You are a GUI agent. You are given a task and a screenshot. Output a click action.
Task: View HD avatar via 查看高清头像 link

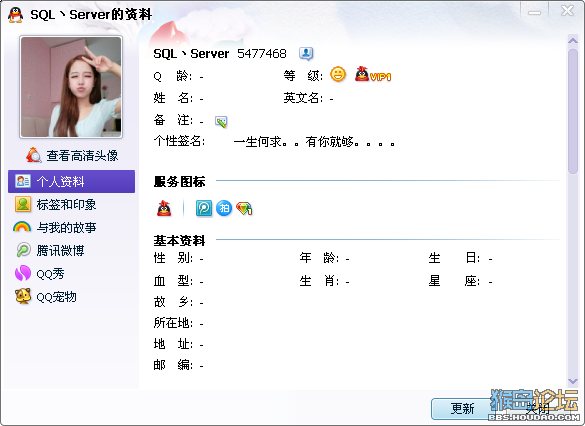pos(82,156)
